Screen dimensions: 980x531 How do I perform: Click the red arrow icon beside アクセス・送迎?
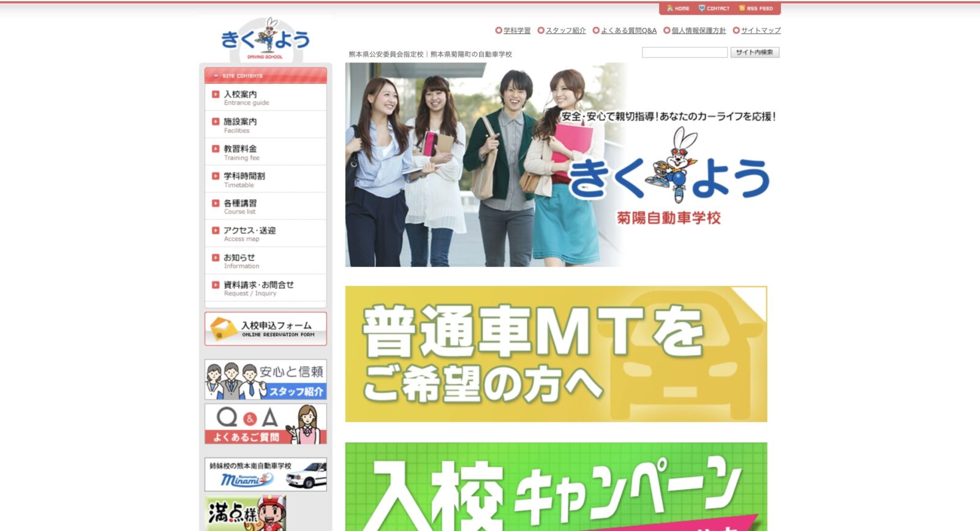coord(216,230)
